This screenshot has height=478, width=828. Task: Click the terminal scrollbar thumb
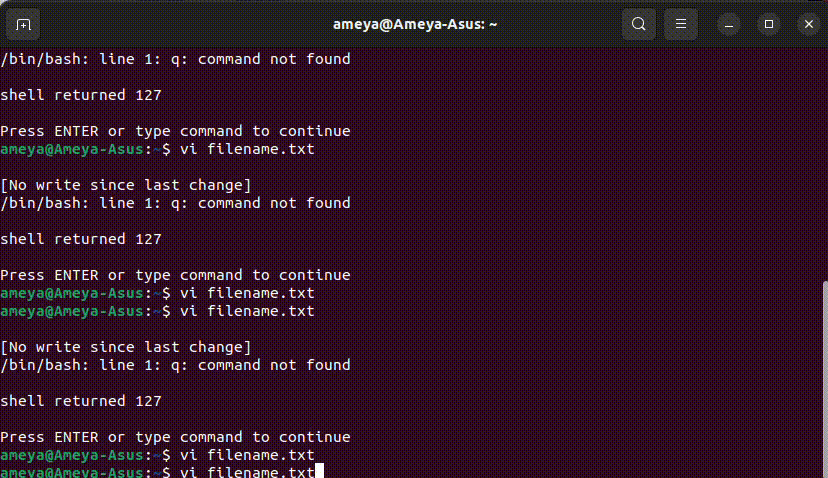(825, 379)
